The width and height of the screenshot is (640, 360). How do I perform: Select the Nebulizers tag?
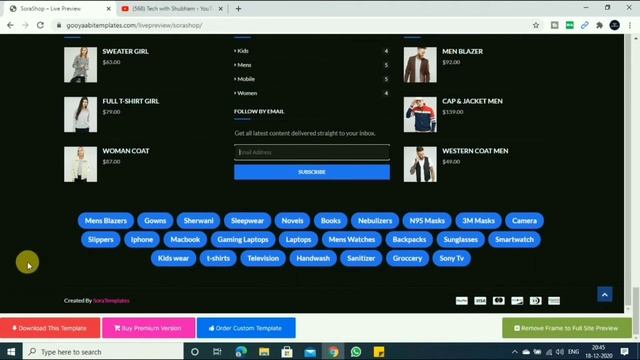point(375,221)
